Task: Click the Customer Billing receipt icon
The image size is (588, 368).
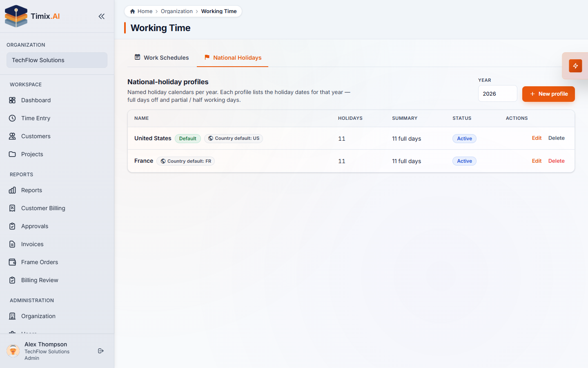Action: pyautogui.click(x=12, y=208)
